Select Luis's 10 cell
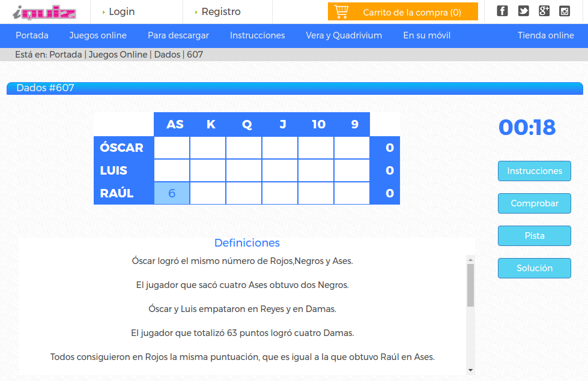The width and height of the screenshot is (588, 381). [x=316, y=170]
